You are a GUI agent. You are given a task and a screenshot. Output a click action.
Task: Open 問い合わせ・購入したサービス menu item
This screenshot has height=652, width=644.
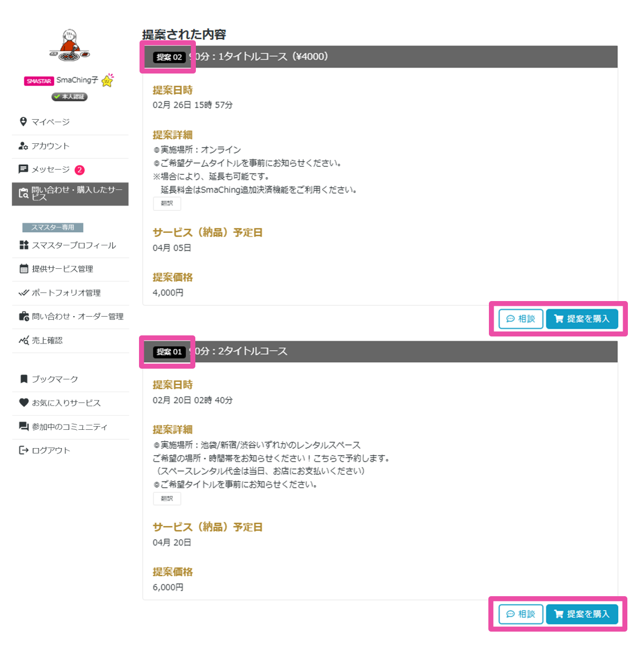pos(70,194)
